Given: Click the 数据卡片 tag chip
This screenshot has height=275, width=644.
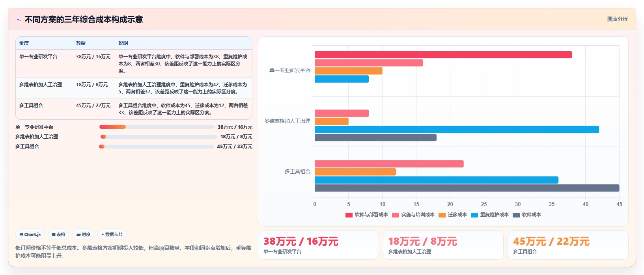Looking at the screenshot, I should (x=112, y=234).
